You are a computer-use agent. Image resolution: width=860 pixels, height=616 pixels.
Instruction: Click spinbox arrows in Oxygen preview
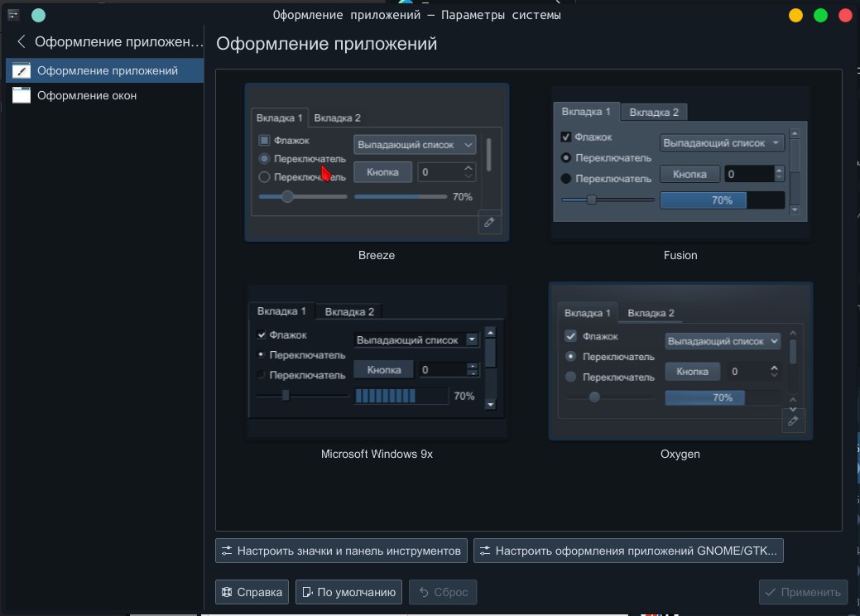774,372
